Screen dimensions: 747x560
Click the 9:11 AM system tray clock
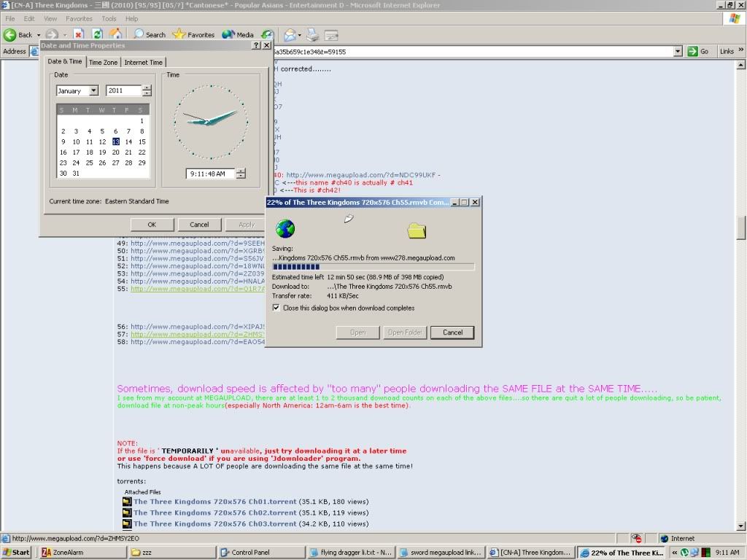point(727,553)
